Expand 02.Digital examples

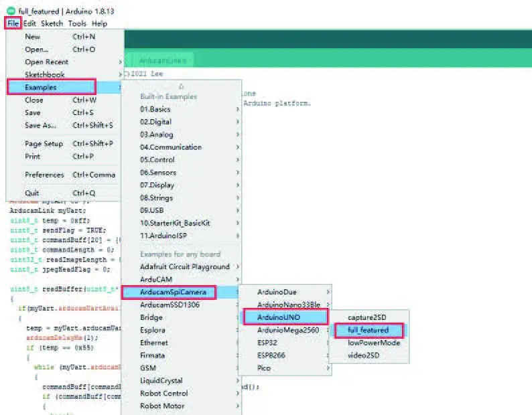tap(182, 122)
